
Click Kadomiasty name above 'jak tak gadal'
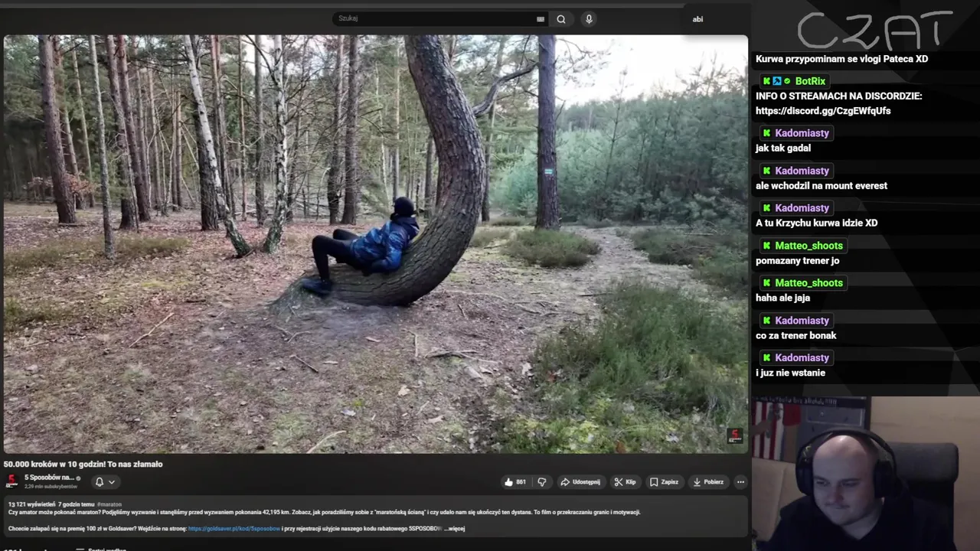point(802,133)
